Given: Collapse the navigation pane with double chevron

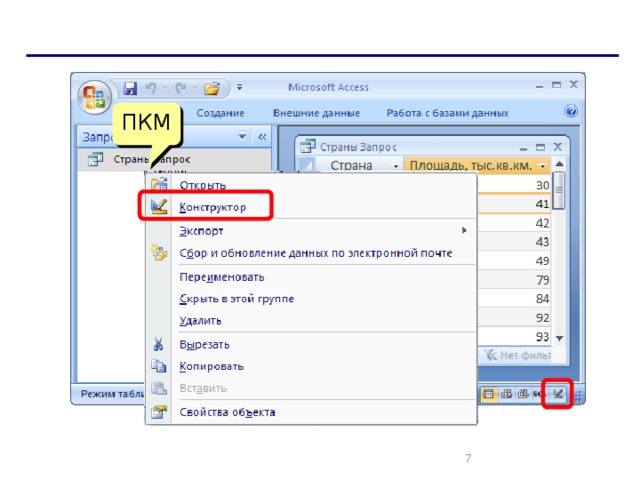Looking at the screenshot, I should [x=262, y=137].
